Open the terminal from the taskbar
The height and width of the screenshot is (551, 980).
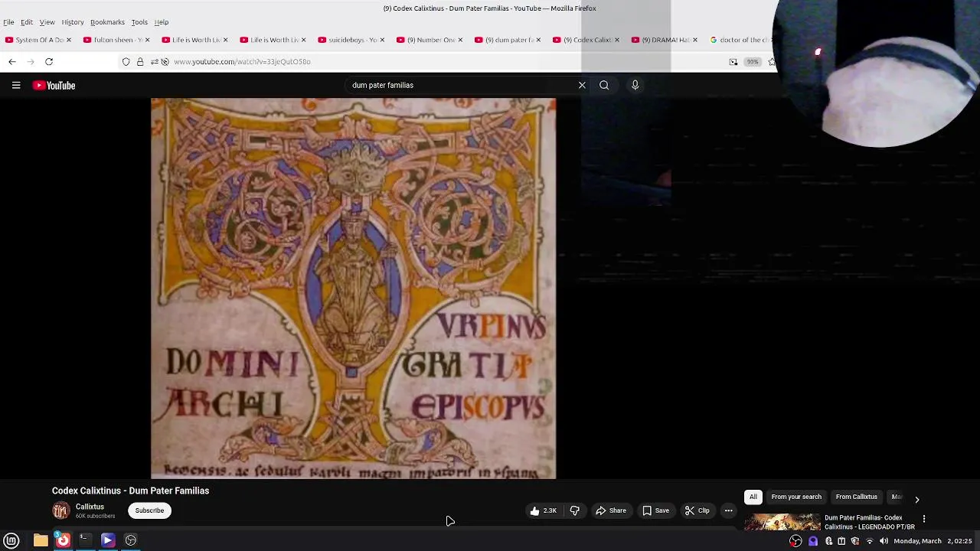[85, 540]
